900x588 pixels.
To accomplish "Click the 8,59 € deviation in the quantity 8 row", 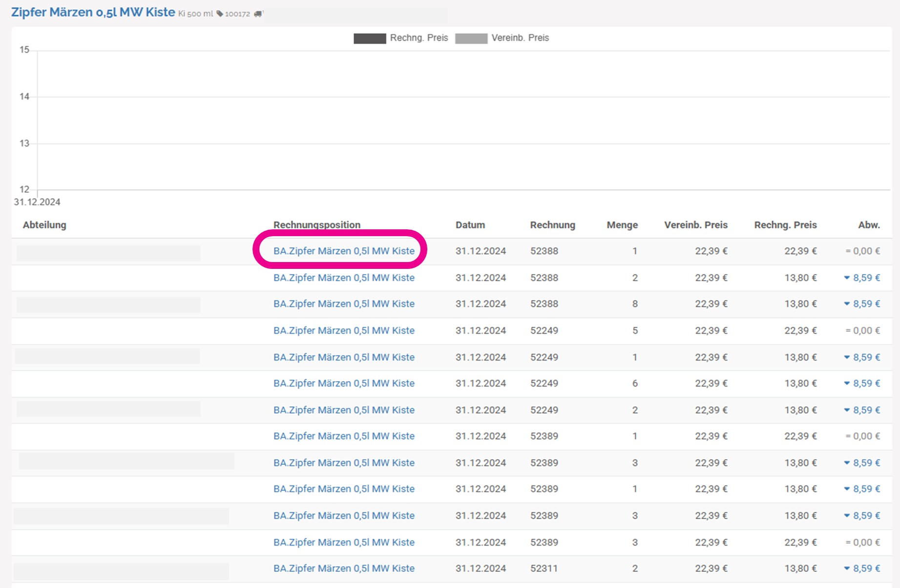I will pyautogui.click(x=866, y=304).
